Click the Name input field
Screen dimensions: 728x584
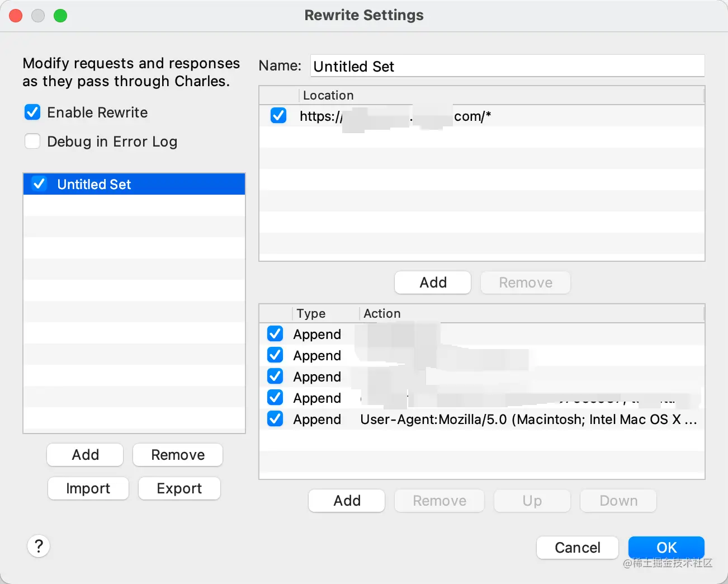507,66
